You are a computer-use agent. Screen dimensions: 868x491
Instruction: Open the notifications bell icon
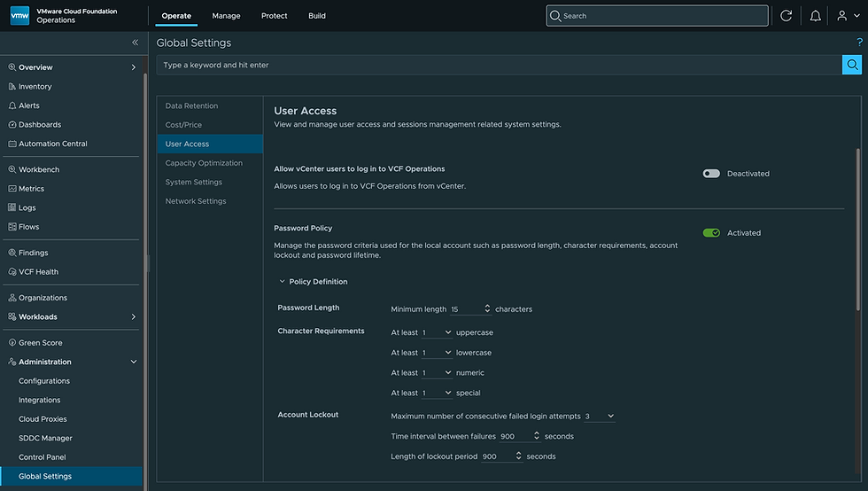click(816, 16)
